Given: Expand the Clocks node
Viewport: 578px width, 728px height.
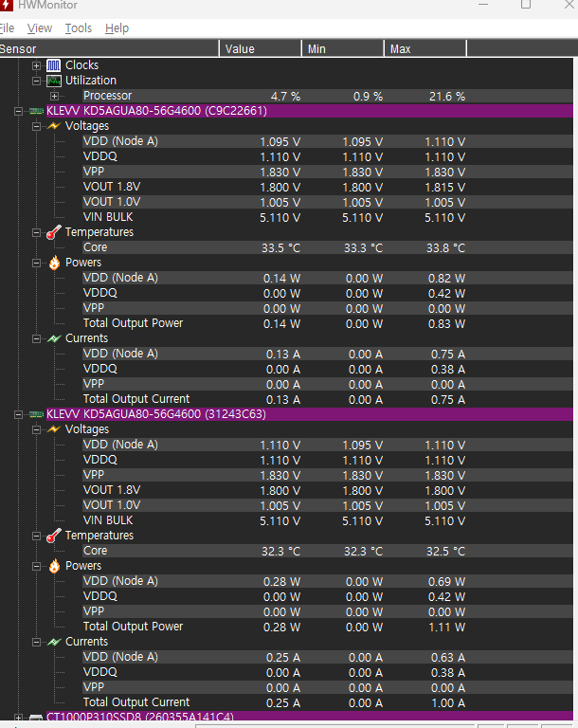Looking at the screenshot, I should [x=36, y=65].
